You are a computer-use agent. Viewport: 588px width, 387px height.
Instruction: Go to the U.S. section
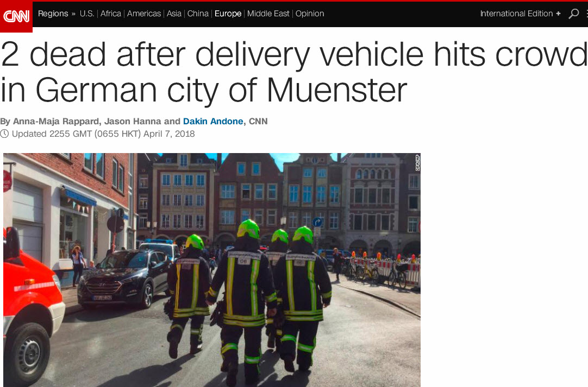coord(86,14)
